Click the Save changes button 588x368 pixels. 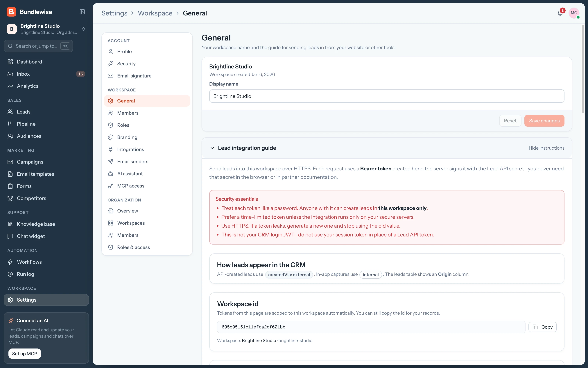[x=544, y=121]
